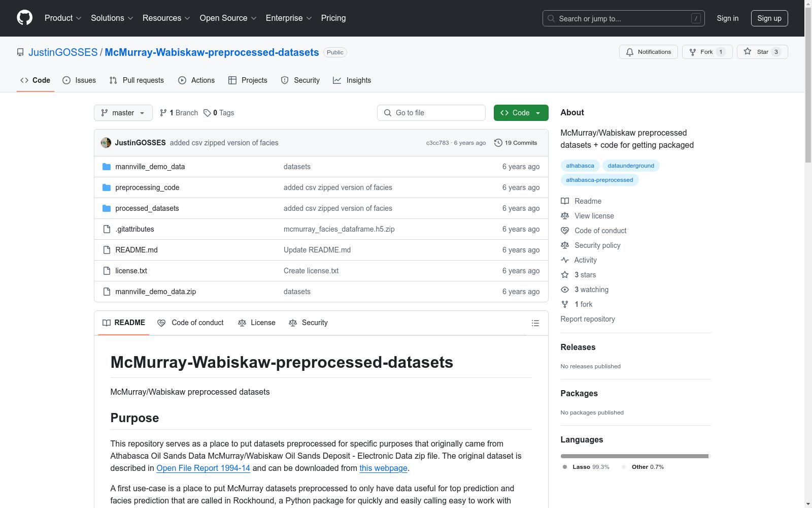Click the processed_datasets folder icon
Image resolution: width=812 pixels, height=508 pixels.
click(x=107, y=208)
